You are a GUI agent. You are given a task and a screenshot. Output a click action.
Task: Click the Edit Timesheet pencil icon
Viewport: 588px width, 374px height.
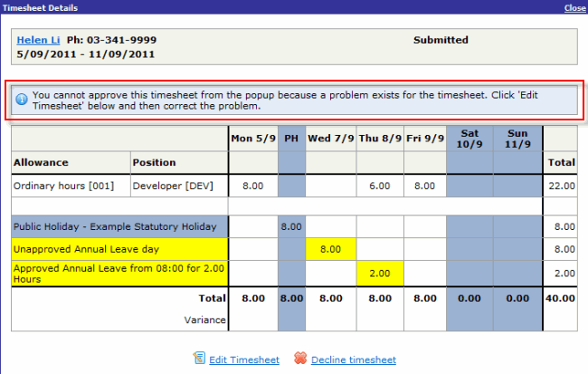200,360
